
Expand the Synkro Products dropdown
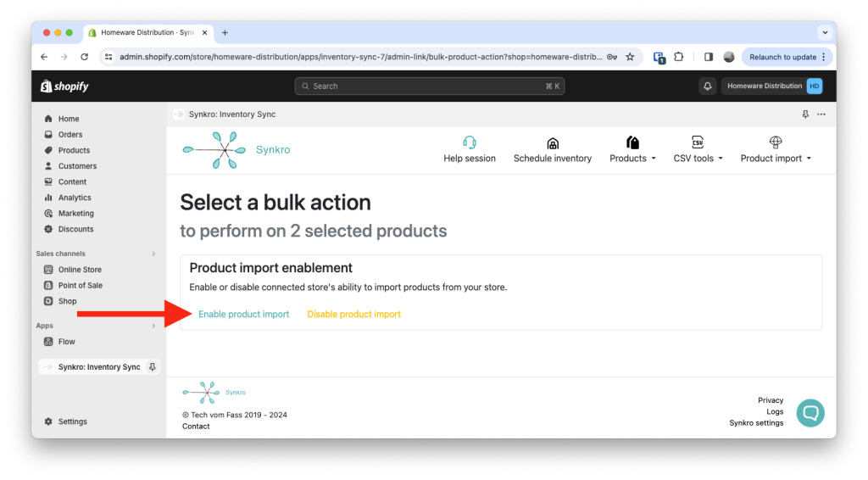pos(632,150)
